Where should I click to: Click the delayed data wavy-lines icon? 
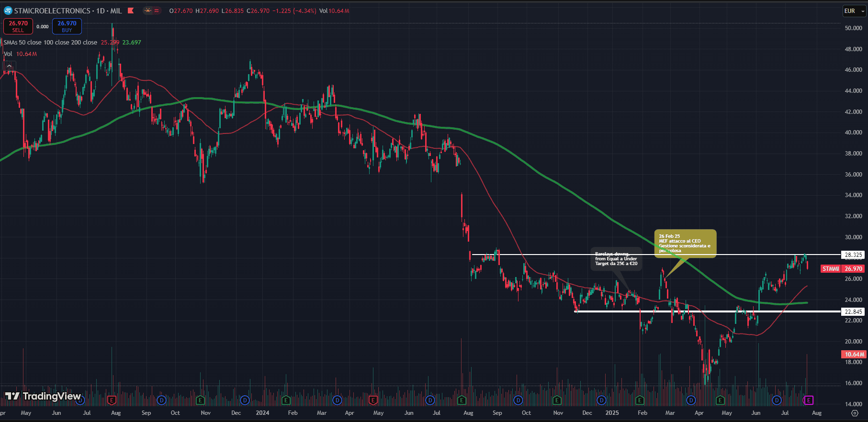(x=157, y=11)
